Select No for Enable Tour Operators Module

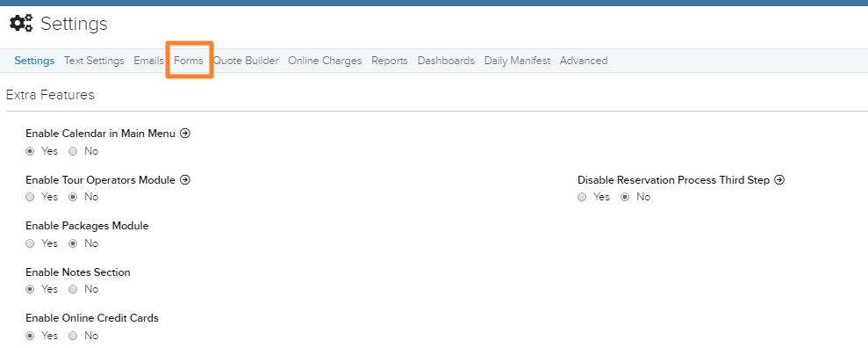tap(73, 197)
